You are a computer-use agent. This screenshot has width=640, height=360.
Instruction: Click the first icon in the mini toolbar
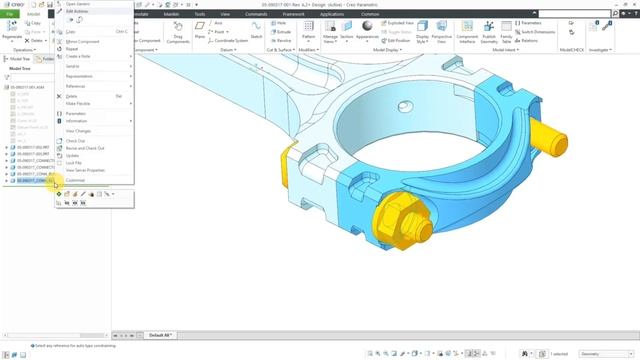coord(59,194)
